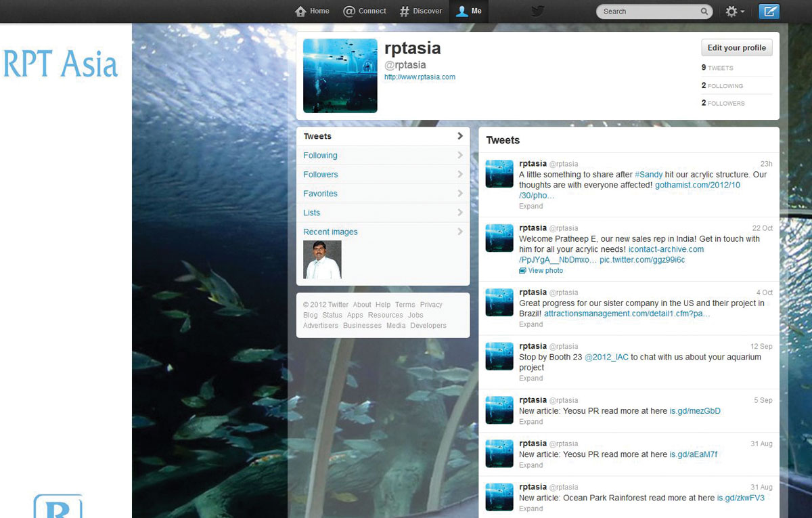The height and width of the screenshot is (518, 812).
Task: Click the 23h tweet timestamp
Action: 766,164
